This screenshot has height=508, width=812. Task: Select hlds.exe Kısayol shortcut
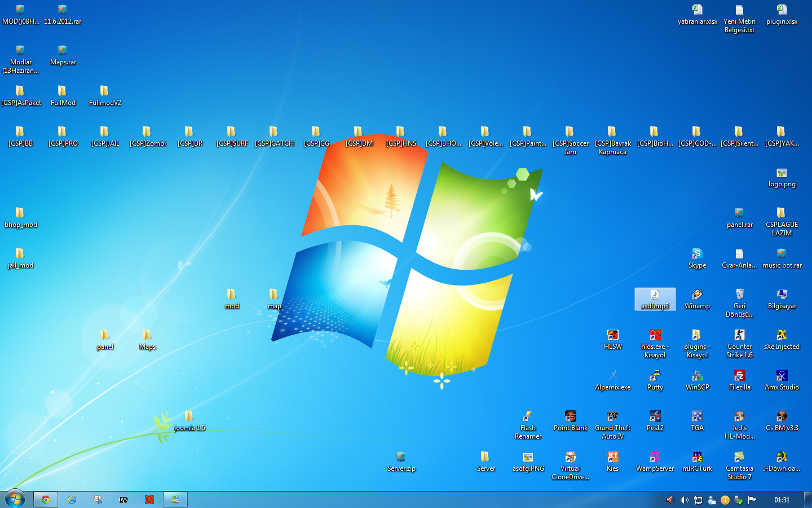[655, 343]
